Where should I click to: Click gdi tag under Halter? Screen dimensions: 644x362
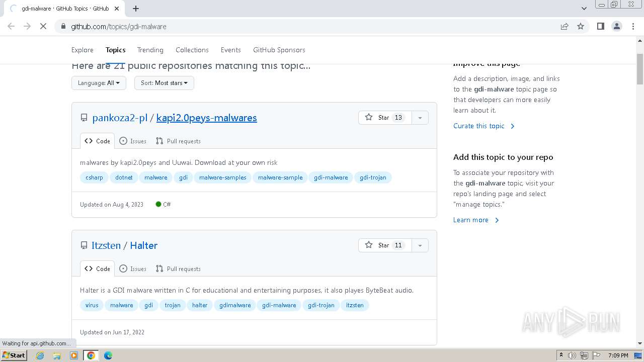click(149, 305)
